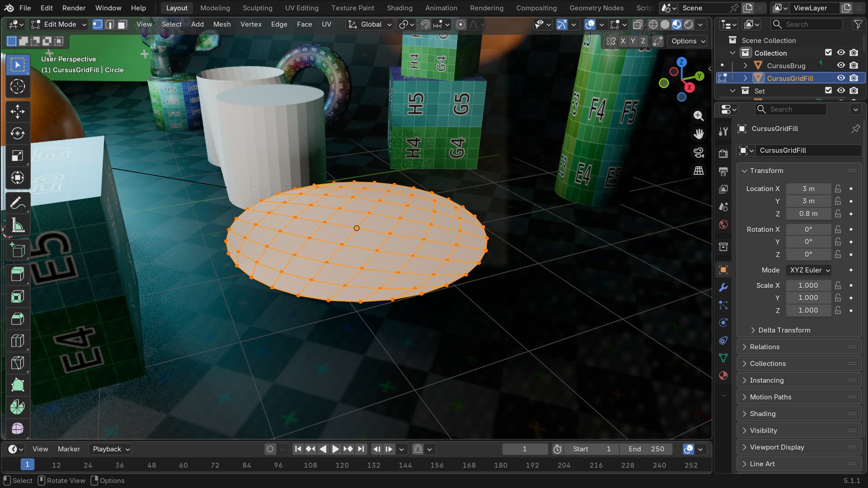Select the Measure tool
This screenshot has width=868, height=488.
coord(18,225)
